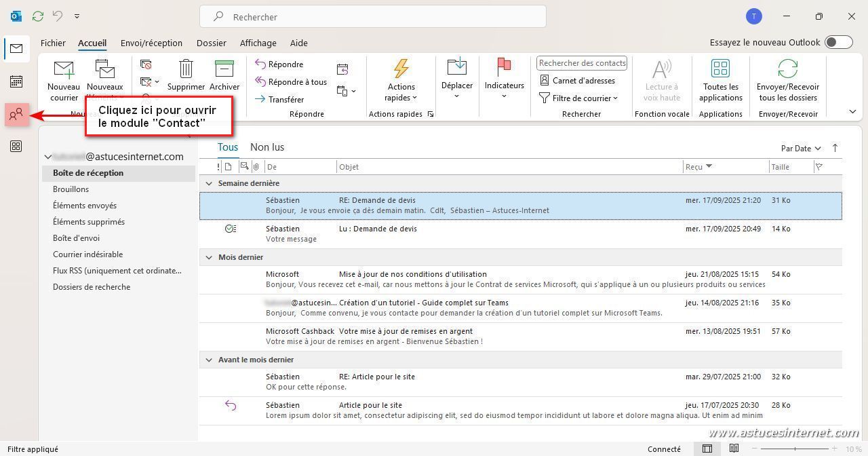This screenshot has width=868, height=456.
Task: Click Répondre à tous
Action: pyautogui.click(x=291, y=82)
